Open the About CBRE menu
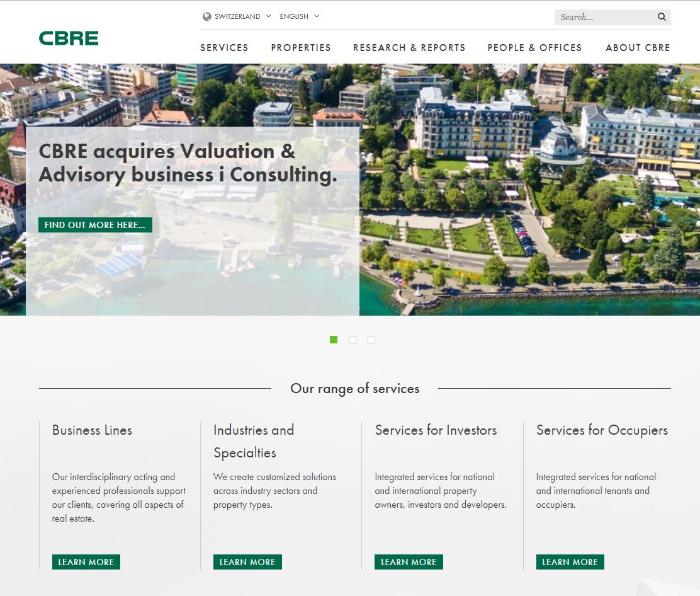 [638, 48]
